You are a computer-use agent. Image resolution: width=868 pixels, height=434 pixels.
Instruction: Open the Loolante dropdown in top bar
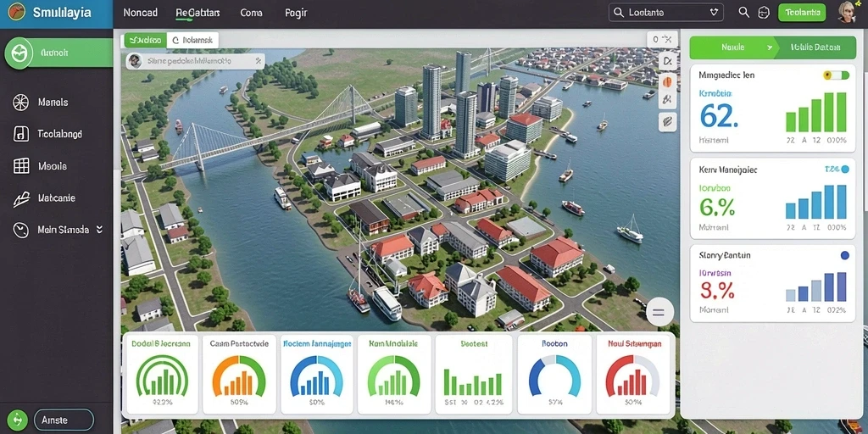666,12
